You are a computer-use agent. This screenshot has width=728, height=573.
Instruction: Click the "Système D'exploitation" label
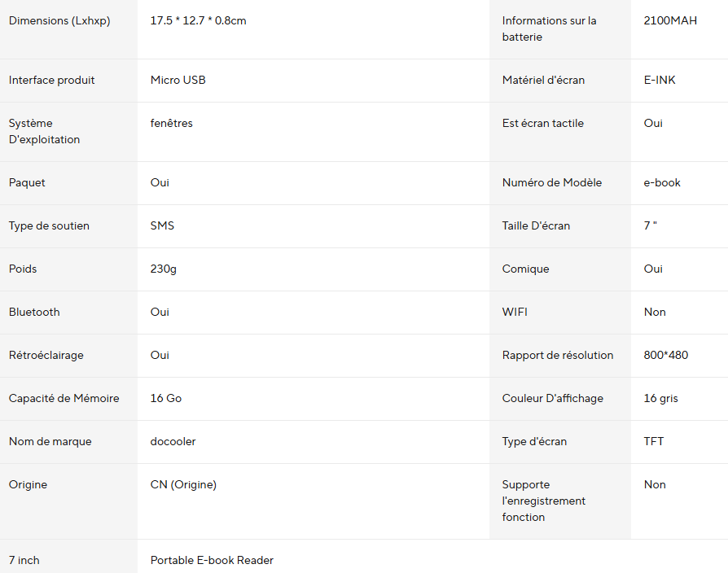pyautogui.click(x=44, y=132)
